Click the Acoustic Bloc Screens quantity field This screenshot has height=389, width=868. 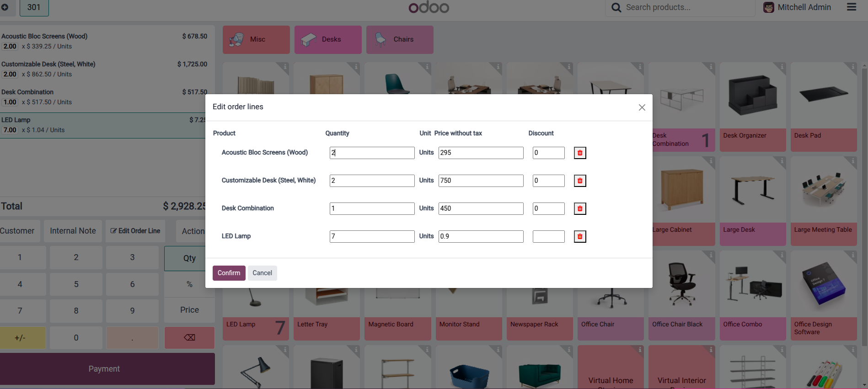click(x=372, y=153)
